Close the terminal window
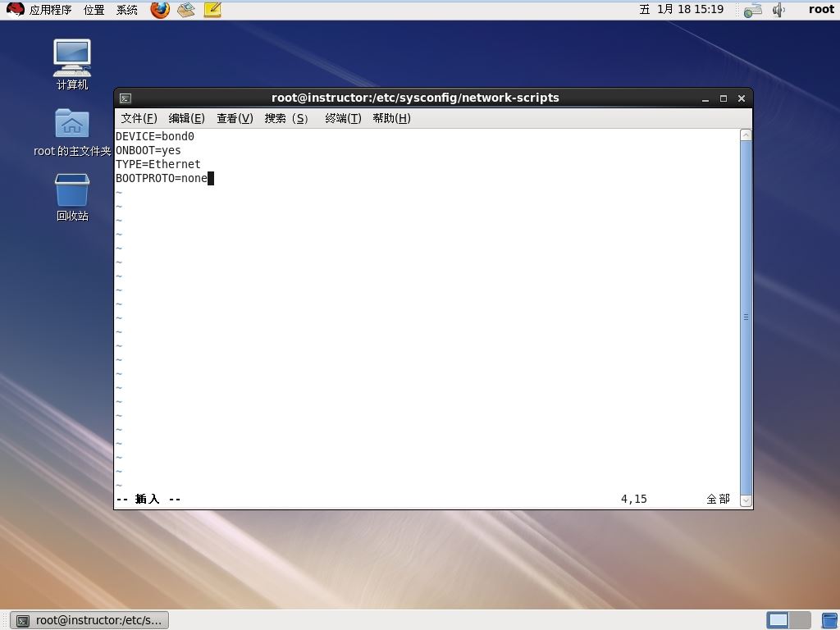 [x=742, y=98]
